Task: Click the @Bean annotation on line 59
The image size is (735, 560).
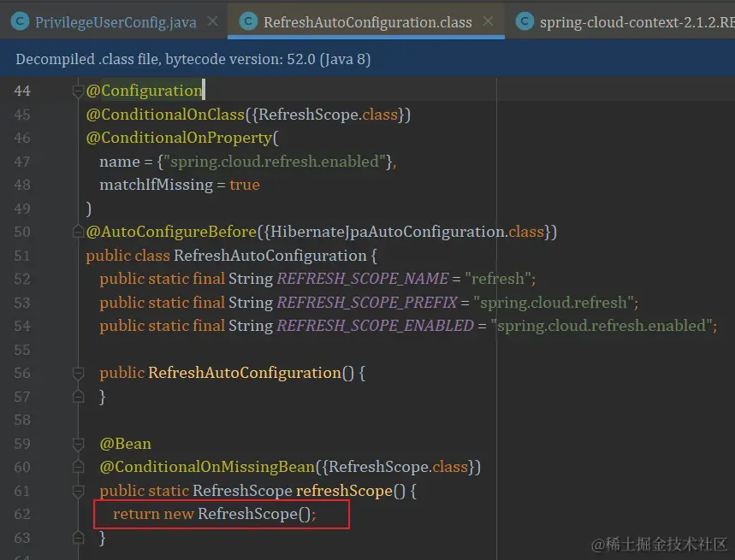Action: pyautogui.click(x=125, y=444)
